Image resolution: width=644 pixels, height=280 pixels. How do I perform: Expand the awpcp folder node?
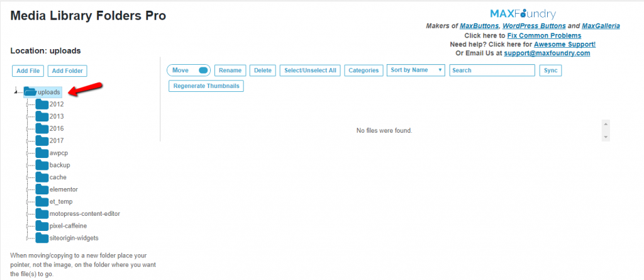(28, 154)
